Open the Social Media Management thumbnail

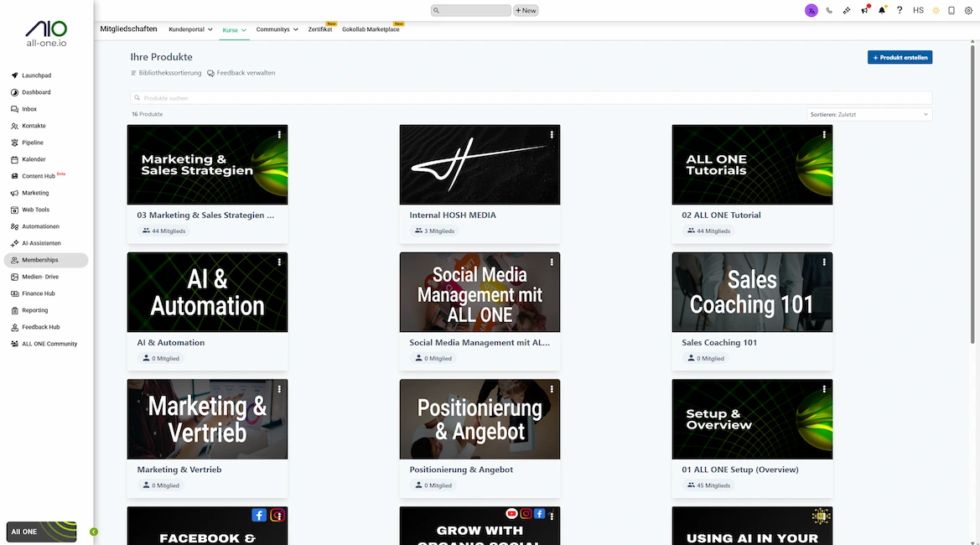click(480, 292)
